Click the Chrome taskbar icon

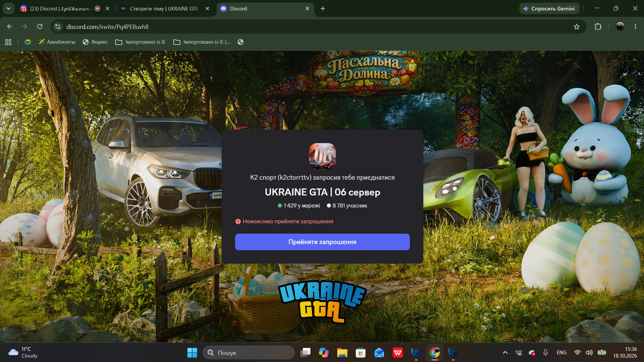pos(434,352)
